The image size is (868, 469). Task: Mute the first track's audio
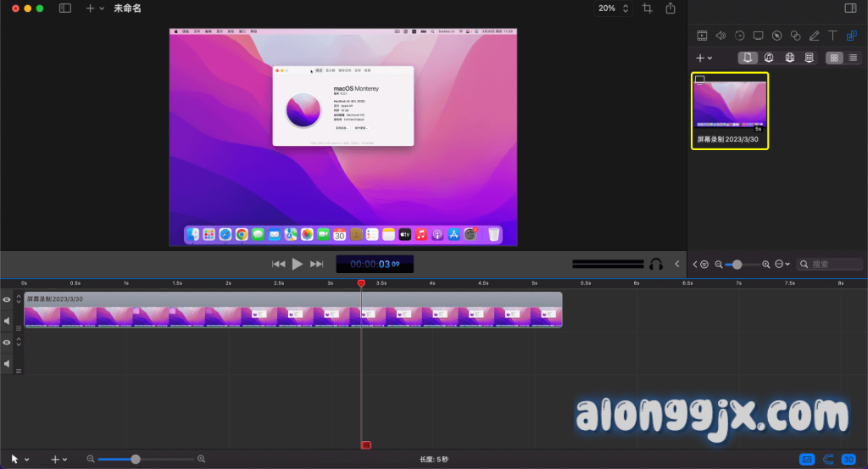point(7,321)
